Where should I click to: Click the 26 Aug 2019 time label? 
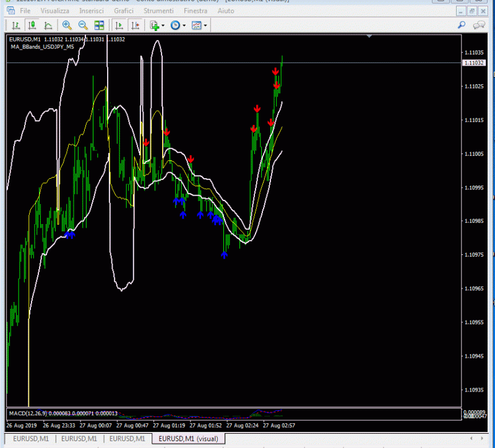22,425
